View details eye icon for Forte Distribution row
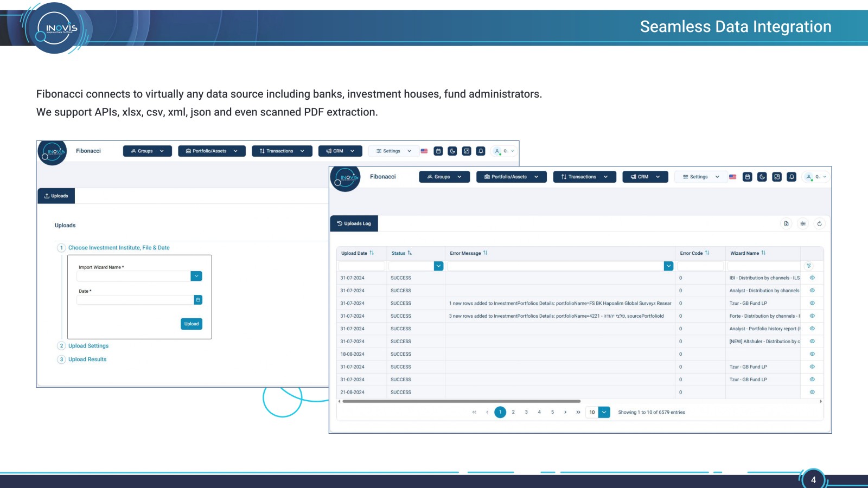 pos(812,316)
